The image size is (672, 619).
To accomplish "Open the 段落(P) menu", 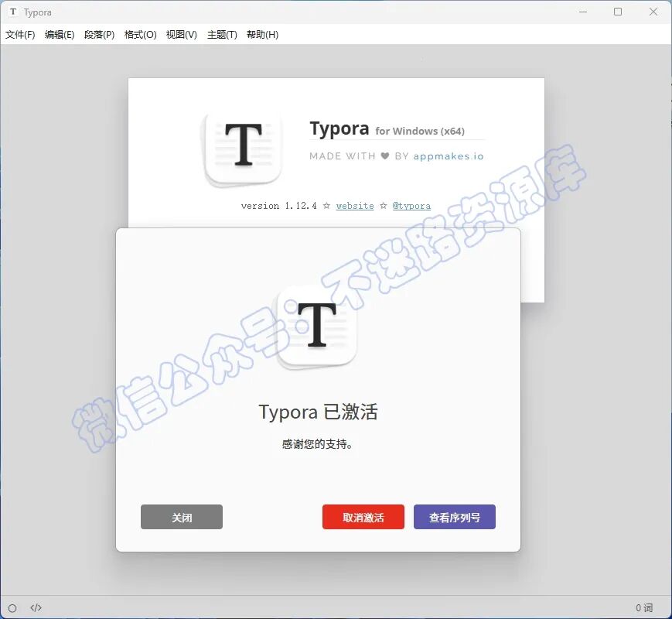I will tap(100, 35).
